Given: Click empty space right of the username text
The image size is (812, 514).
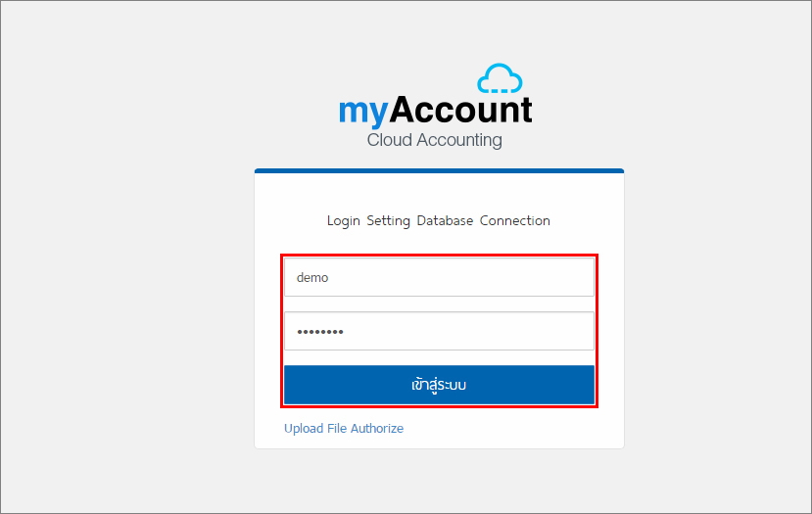Looking at the screenshot, I should click(461, 277).
